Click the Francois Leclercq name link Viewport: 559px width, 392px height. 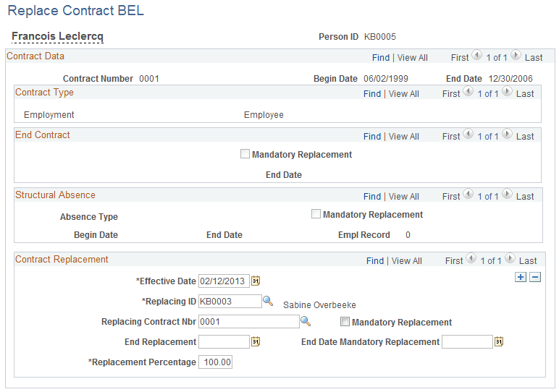pos(57,36)
